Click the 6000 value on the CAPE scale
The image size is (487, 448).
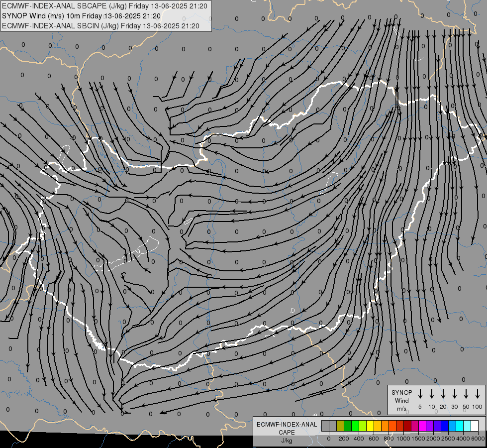click(x=478, y=439)
